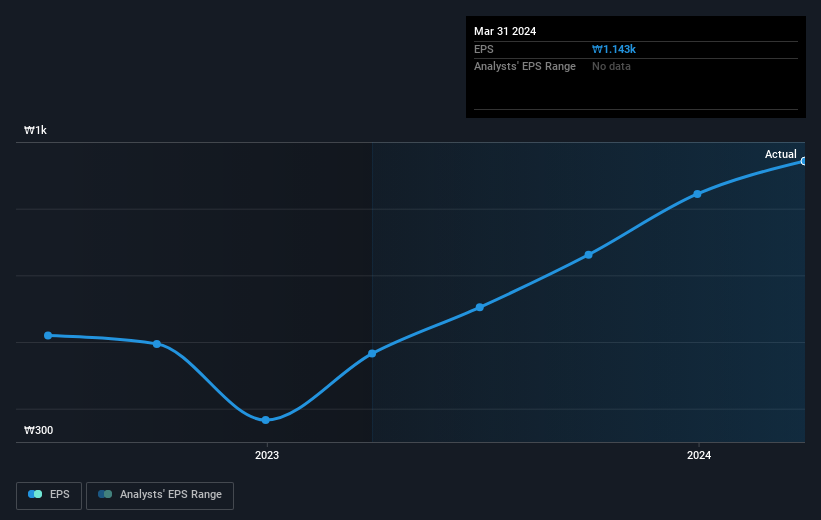This screenshot has width=821, height=520.
Task: Select the data point above the 2024 label
Action: 697,194
